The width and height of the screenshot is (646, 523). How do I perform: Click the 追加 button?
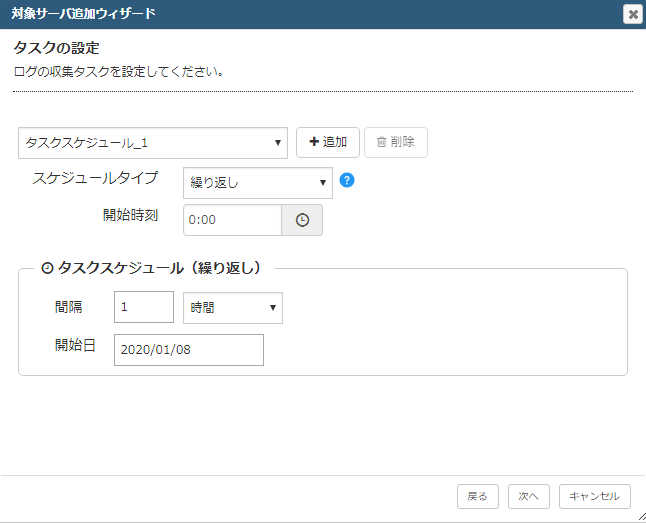pyautogui.click(x=328, y=142)
